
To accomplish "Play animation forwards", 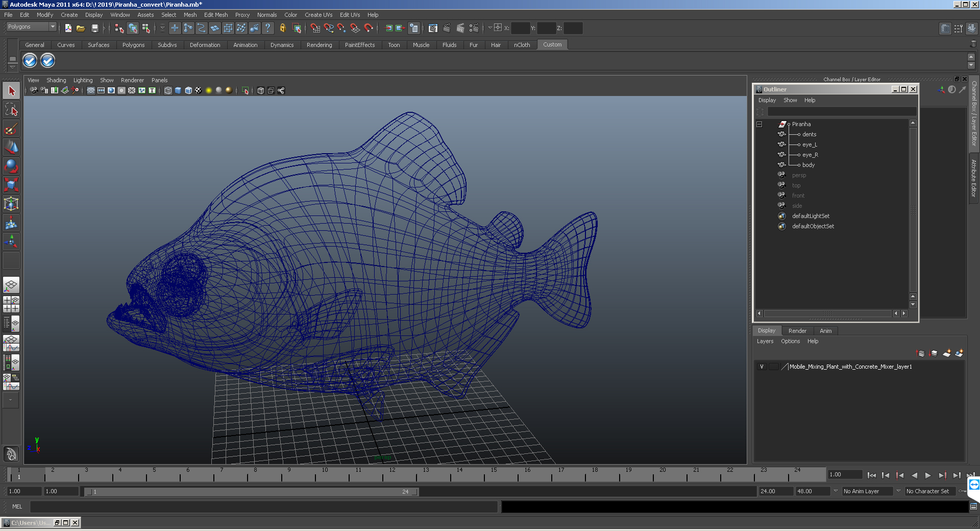I will coord(928,475).
